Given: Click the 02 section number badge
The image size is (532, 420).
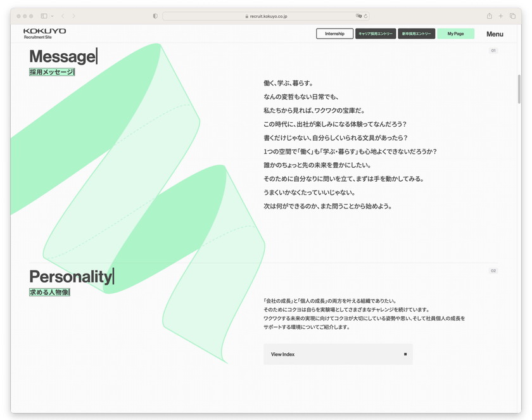Looking at the screenshot, I should tap(493, 270).
